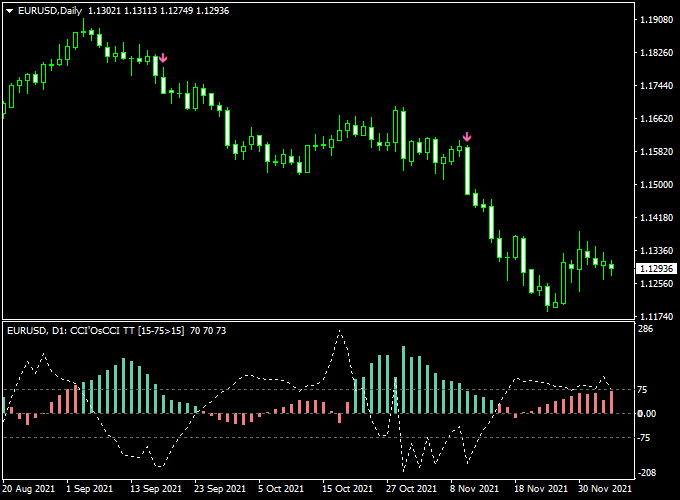680x500 pixels.
Task: Click the 13 Sep 2021 date label
Action: click(x=156, y=489)
